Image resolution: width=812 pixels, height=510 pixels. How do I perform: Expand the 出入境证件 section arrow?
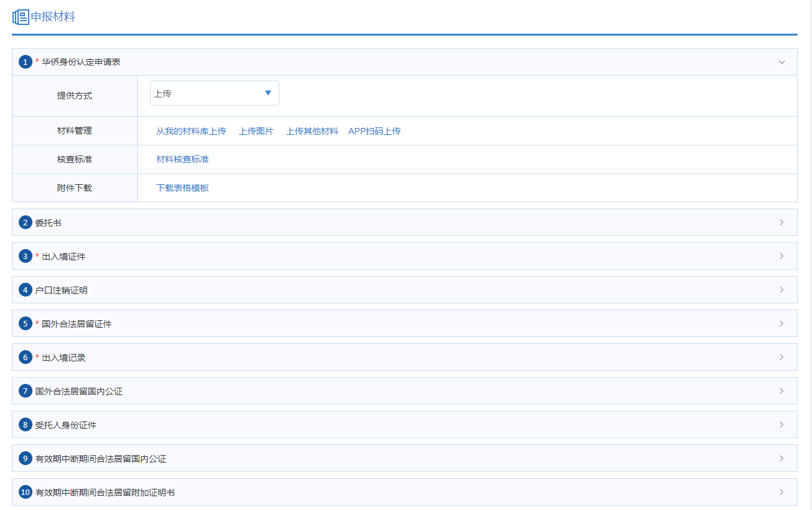781,256
